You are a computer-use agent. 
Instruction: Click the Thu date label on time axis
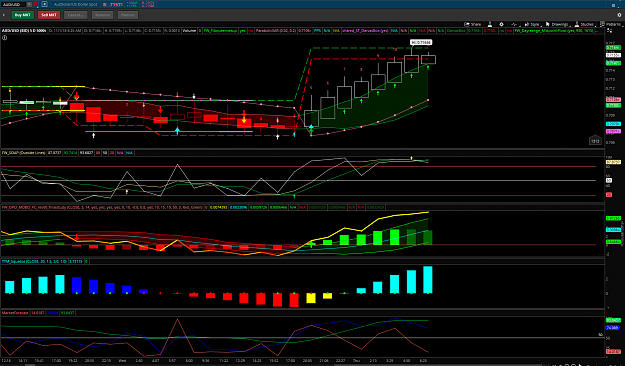coord(356,360)
